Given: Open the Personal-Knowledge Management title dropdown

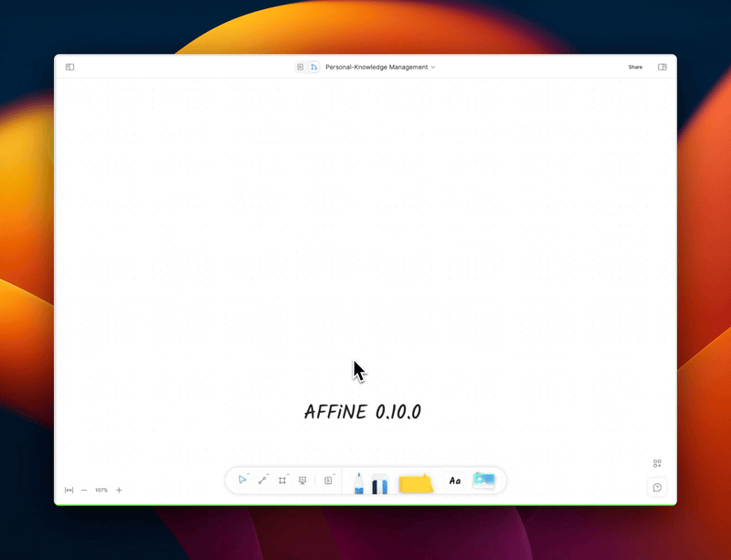Looking at the screenshot, I should (x=380, y=67).
